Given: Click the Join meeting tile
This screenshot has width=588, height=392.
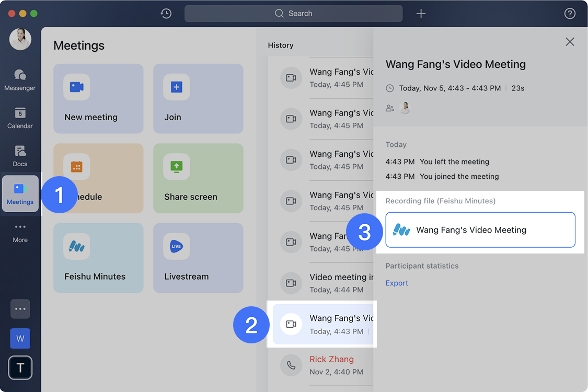Looking at the screenshot, I should 198,99.
